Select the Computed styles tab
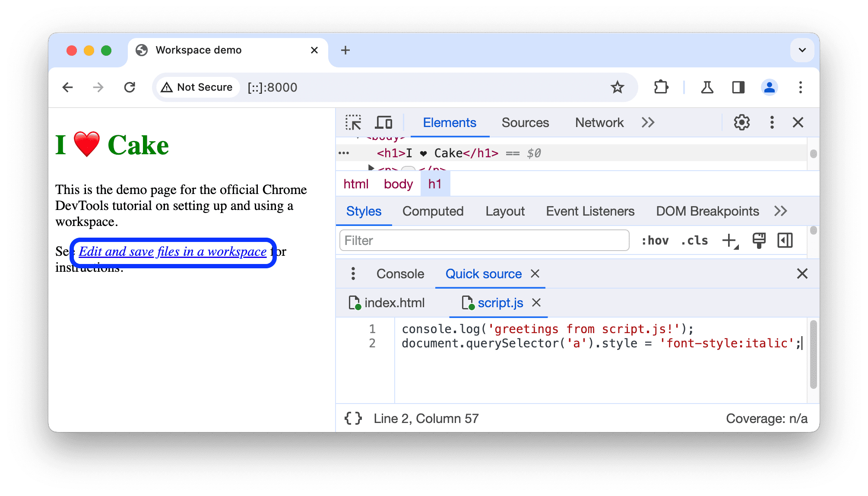Screen dimensions: 868x496 433,211
